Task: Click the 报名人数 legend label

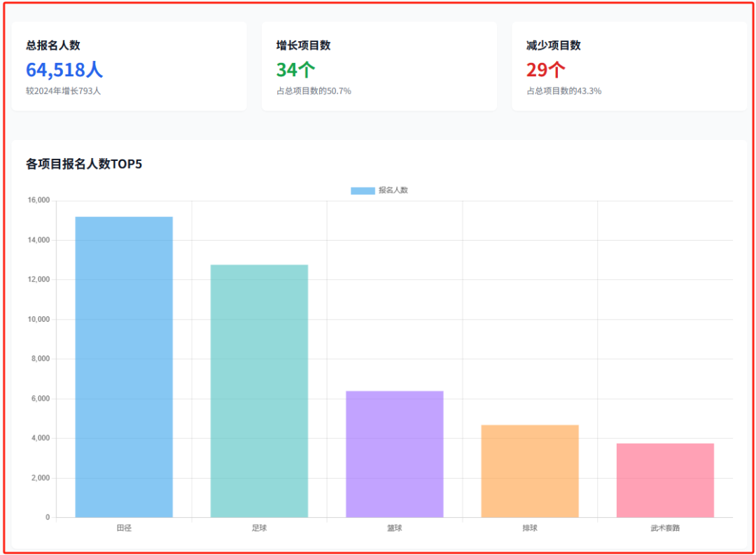Action: click(x=393, y=190)
